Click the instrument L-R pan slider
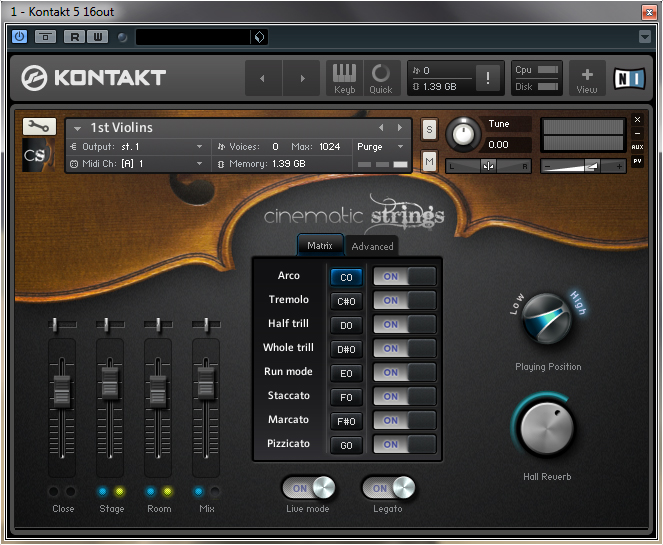Viewport: 663px width, 545px height. pyautogui.click(x=488, y=167)
